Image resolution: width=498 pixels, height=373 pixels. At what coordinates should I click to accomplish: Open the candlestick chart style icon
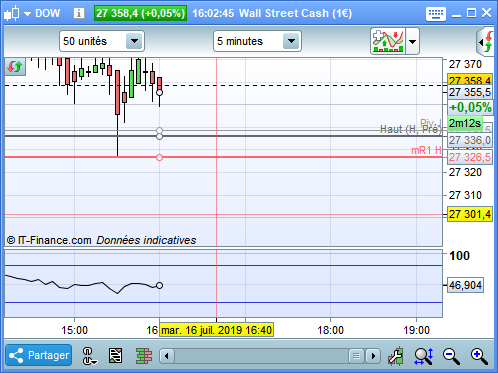click(x=12, y=14)
